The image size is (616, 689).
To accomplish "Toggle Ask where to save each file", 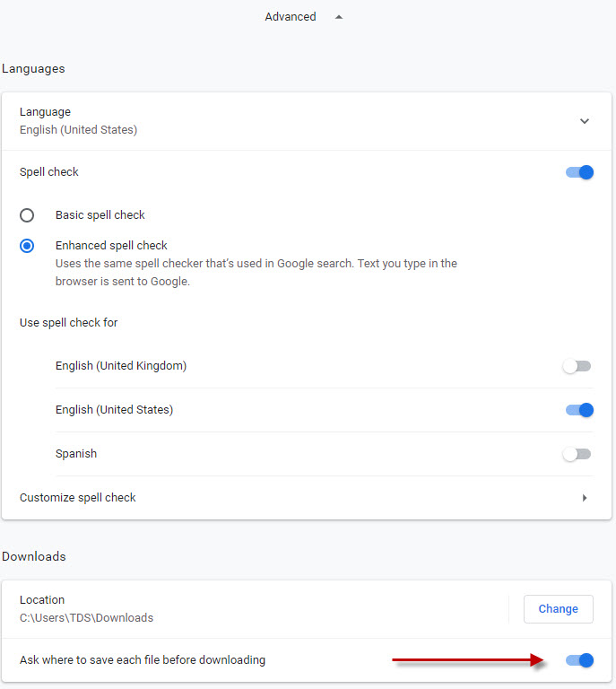I will [x=579, y=660].
